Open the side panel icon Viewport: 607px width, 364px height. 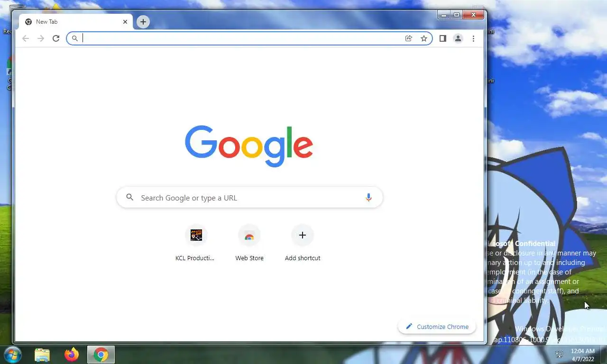pyautogui.click(x=443, y=38)
